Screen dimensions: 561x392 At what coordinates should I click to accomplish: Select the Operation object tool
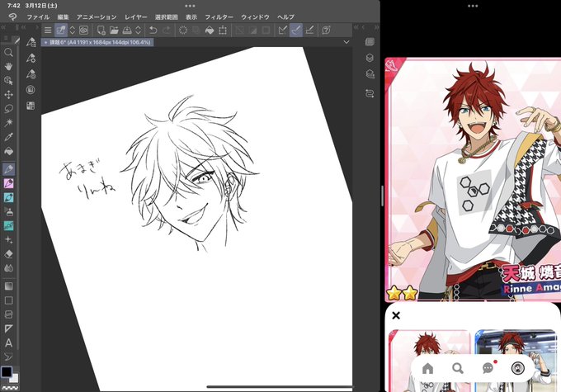(8, 81)
